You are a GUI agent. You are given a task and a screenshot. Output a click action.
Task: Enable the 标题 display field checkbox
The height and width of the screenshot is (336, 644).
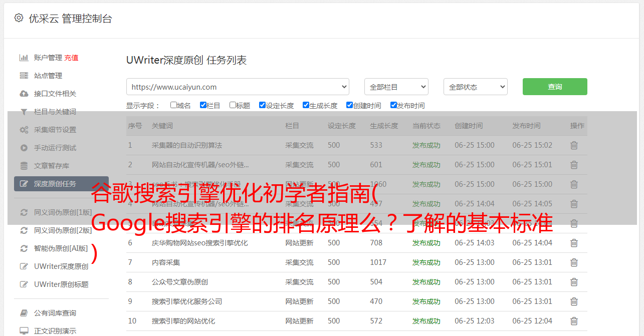coord(233,105)
